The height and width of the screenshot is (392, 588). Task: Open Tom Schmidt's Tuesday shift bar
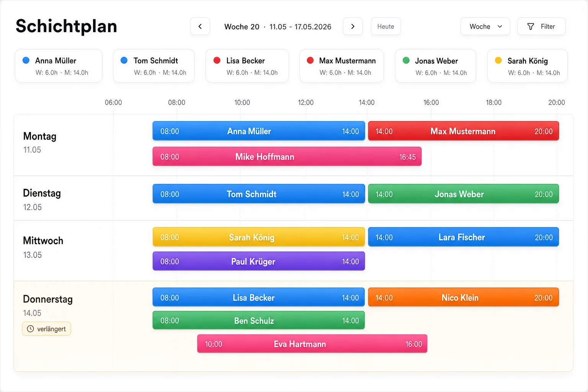pos(259,194)
